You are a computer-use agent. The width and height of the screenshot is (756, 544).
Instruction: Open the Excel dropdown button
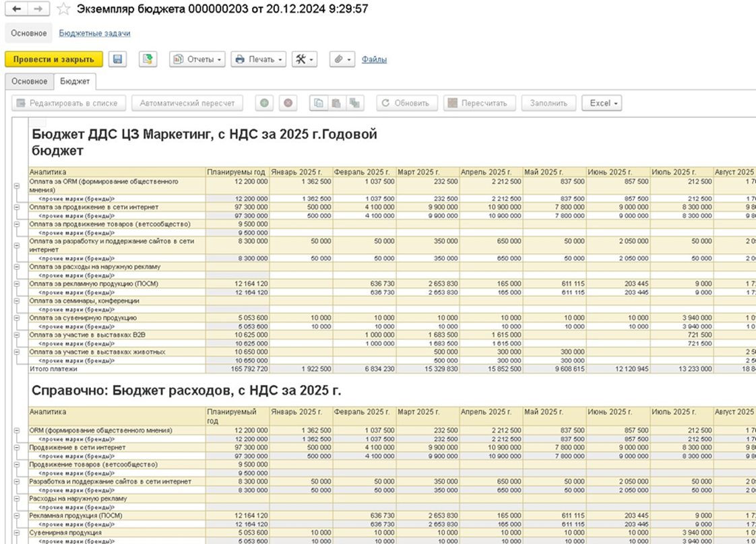(602, 103)
